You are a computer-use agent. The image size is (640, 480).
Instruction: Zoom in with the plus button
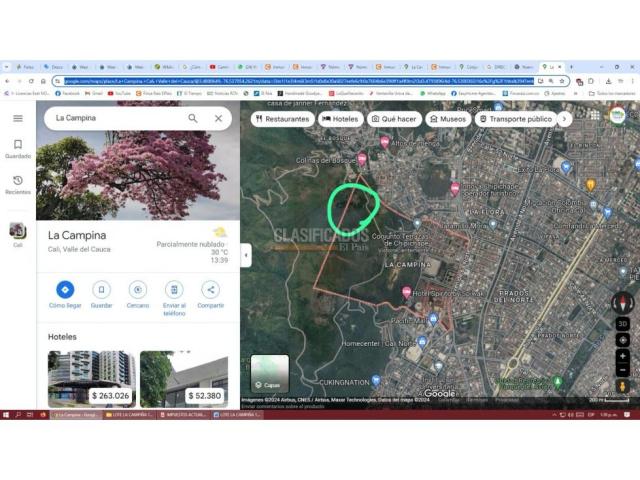(x=622, y=356)
